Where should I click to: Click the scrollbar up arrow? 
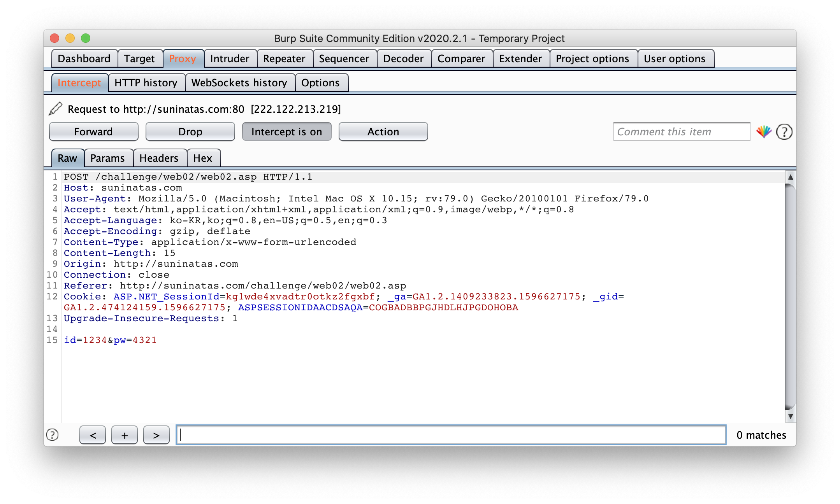click(x=790, y=177)
